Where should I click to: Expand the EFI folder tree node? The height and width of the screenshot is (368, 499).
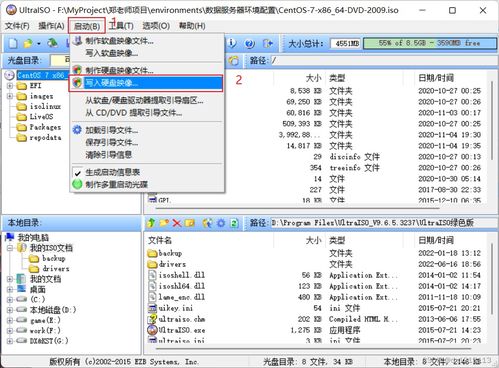[10, 86]
